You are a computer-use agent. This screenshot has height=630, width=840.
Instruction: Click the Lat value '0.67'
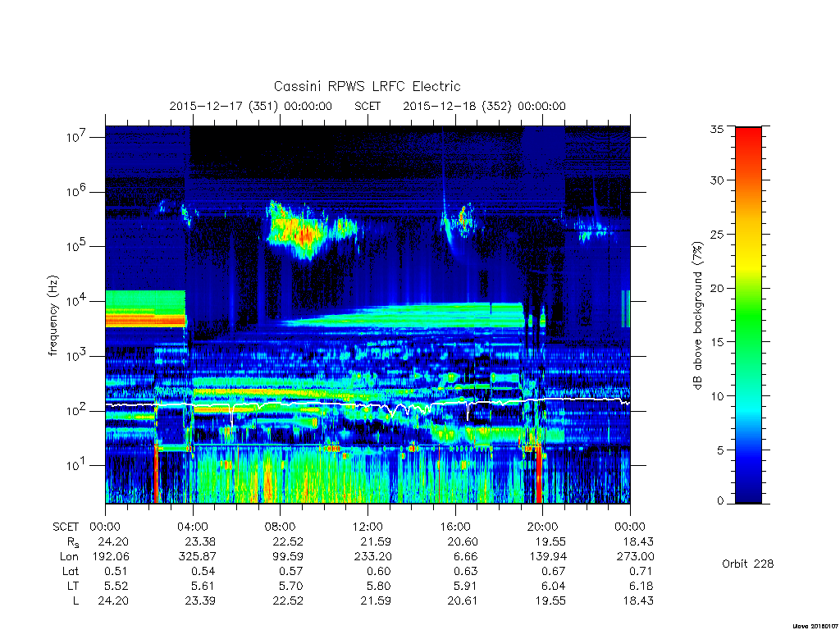click(554, 572)
